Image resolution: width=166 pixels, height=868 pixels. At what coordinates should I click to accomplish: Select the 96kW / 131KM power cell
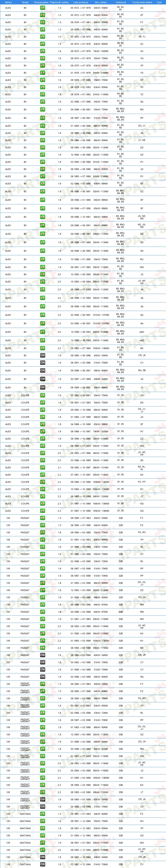tap(101, 468)
